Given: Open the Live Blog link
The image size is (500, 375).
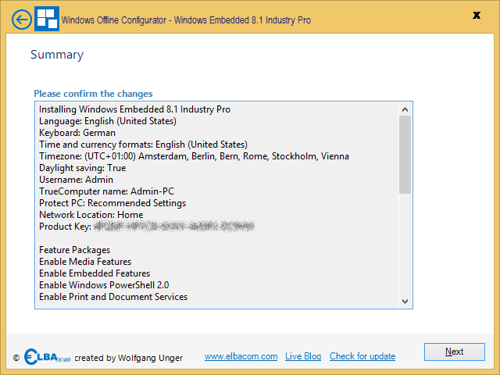Looking at the screenshot, I should [303, 356].
